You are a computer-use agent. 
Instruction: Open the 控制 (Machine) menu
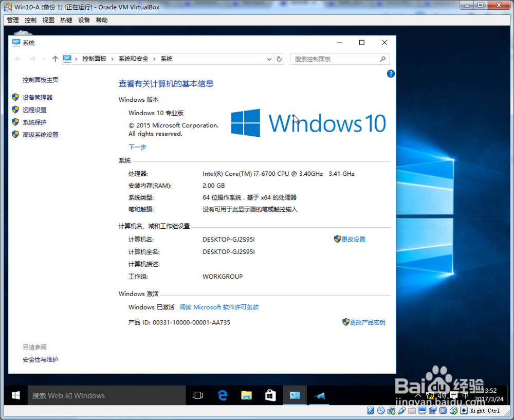click(30, 20)
